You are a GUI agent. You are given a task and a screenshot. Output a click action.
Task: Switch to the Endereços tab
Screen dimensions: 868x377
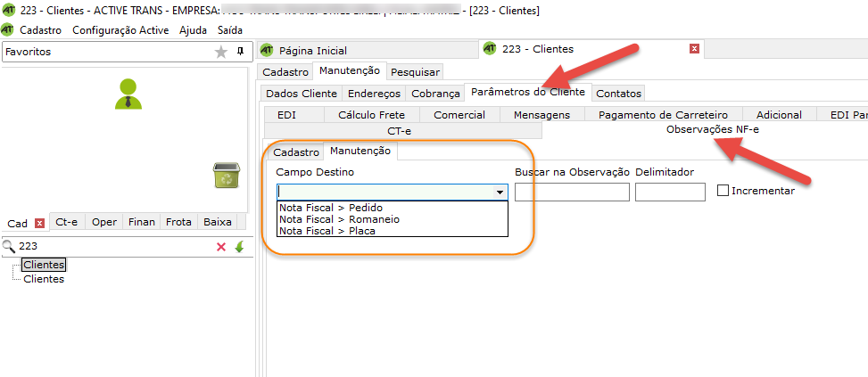coord(374,93)
